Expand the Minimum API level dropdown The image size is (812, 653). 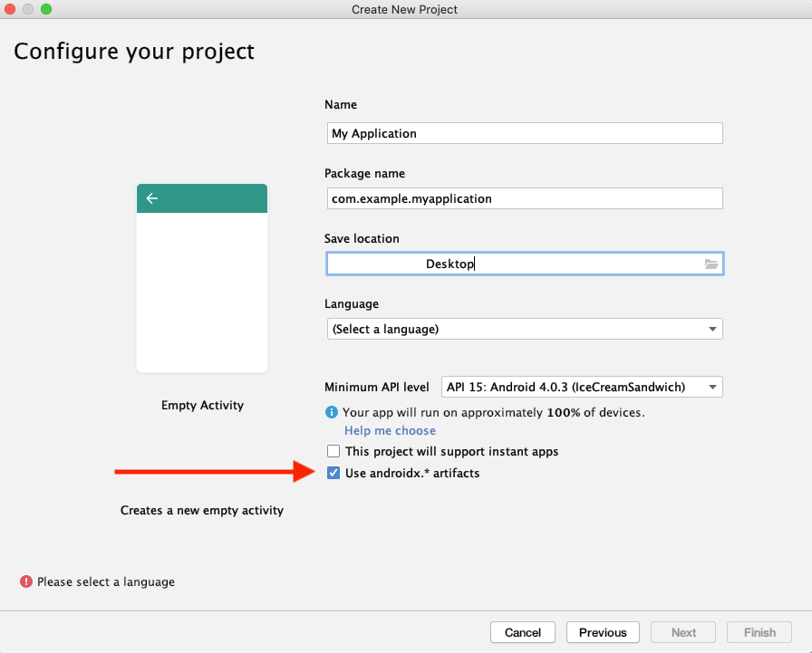[581, 387]
